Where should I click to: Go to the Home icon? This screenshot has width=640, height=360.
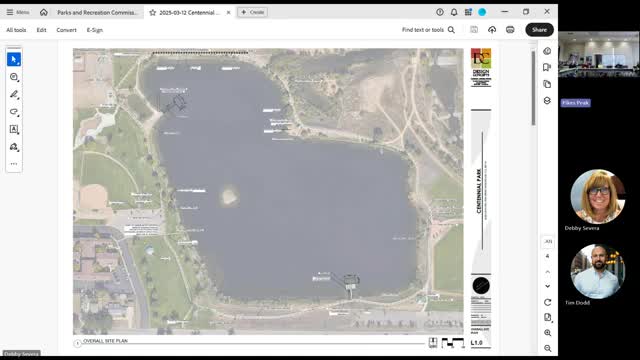point(44,12)
